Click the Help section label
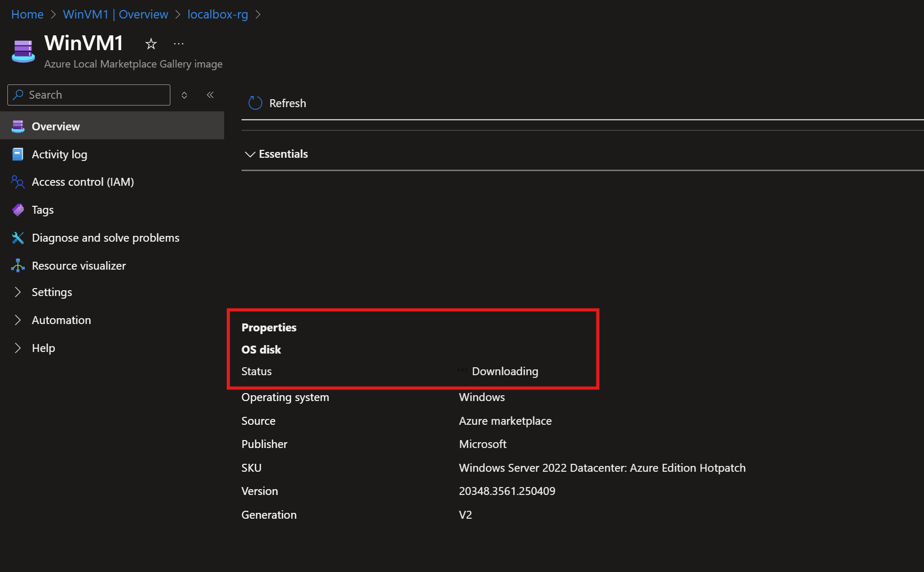924x572 pixels. (43, 348)
